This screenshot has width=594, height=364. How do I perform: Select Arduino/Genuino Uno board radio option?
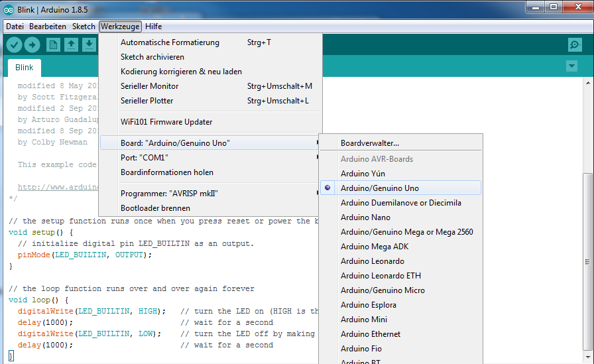click(x=379, y=188)
